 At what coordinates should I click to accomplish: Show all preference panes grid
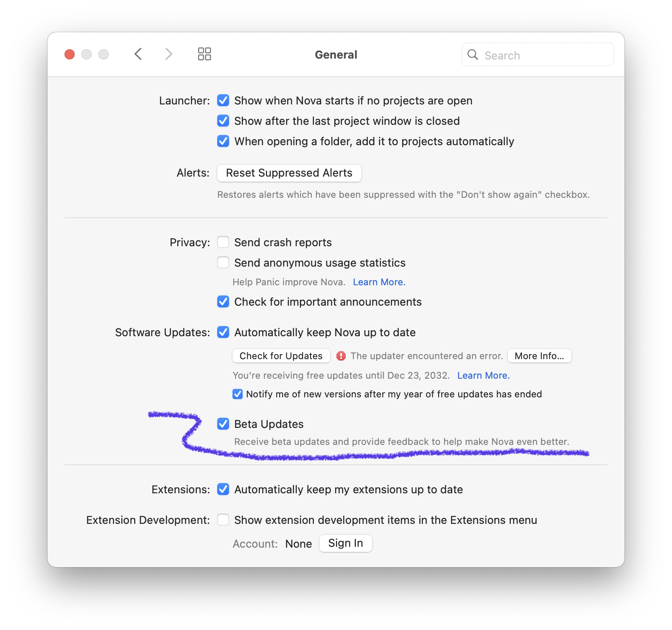(x=204, y=54)
